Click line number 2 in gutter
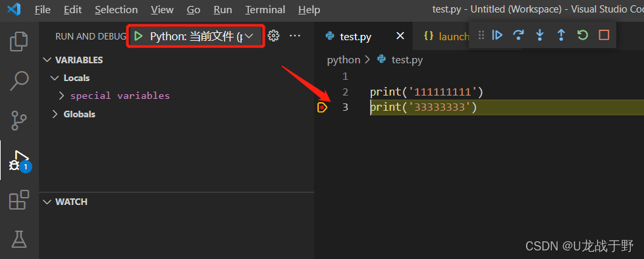 click(x=345, y=92)
